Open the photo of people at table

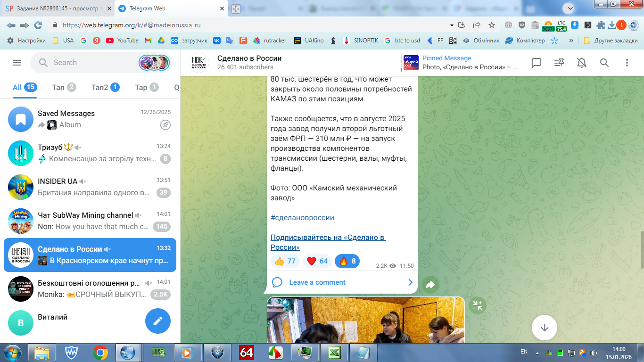[x=366, y=320]
